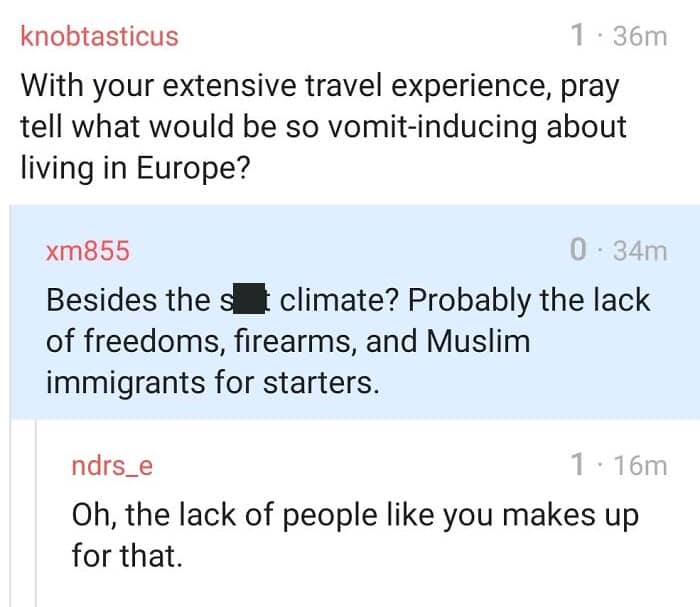Viewport: 700px width, 607px height.
Task: Click the 16m timestamp on ndrs_e's reply
Action: [x=639, y=465]
